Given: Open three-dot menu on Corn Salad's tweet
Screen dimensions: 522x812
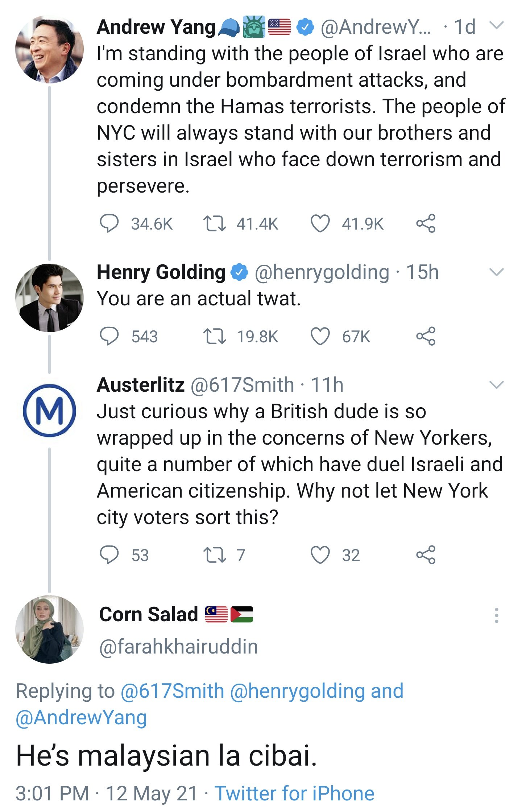Looking at the screenshot, I should (x=496, y=615).
